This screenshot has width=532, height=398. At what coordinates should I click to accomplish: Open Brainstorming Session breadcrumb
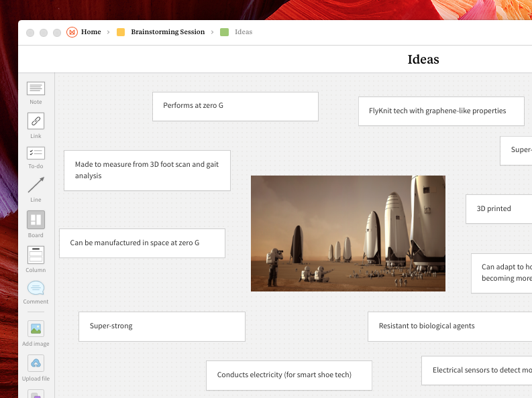coord(168,32)
